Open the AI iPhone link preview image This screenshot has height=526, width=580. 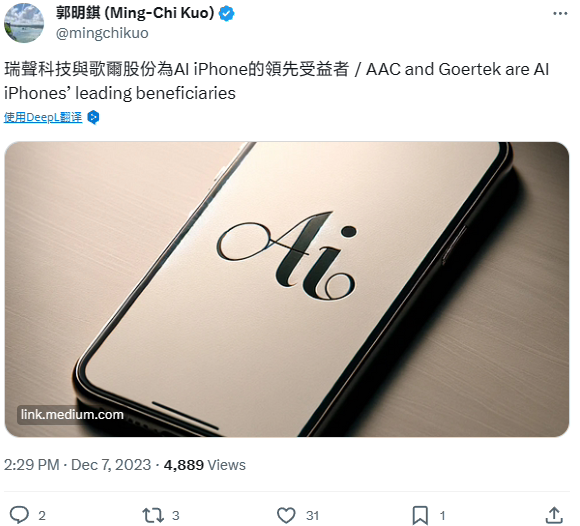click(287, 289)
